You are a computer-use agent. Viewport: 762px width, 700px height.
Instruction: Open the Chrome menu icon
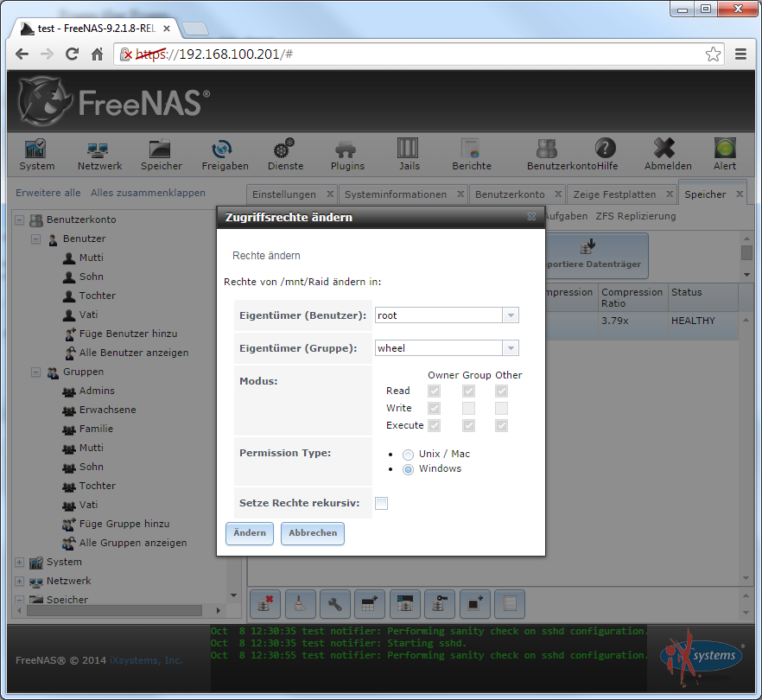coord(740,54)
